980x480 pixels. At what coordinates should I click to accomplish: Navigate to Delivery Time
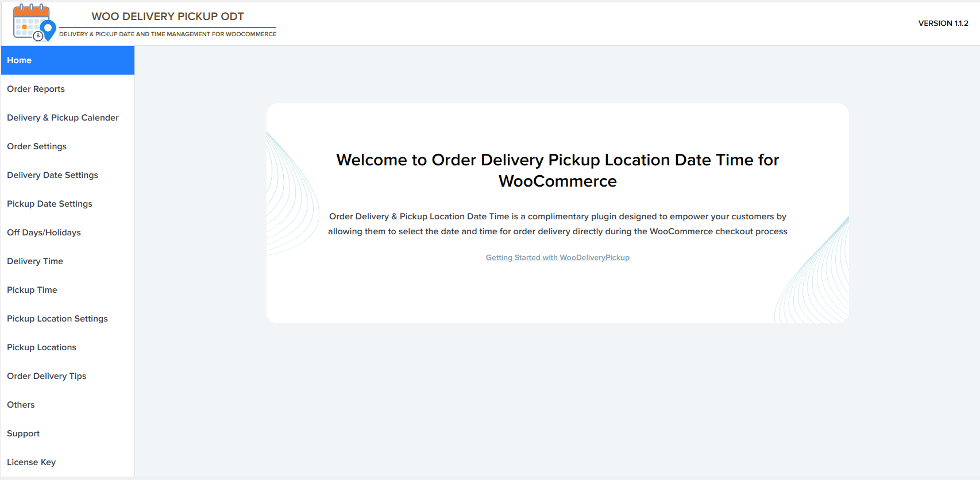click(x=35, y=261)
